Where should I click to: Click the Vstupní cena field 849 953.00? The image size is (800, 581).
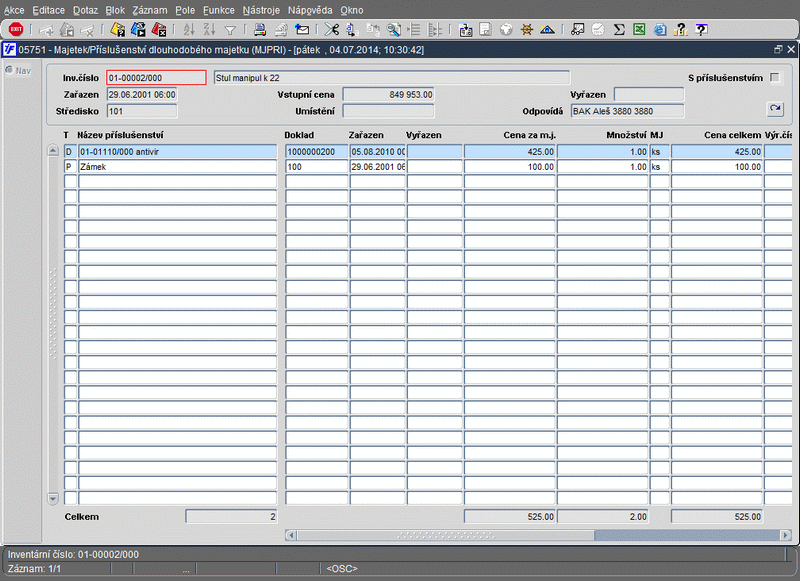[x=388, y=94]
